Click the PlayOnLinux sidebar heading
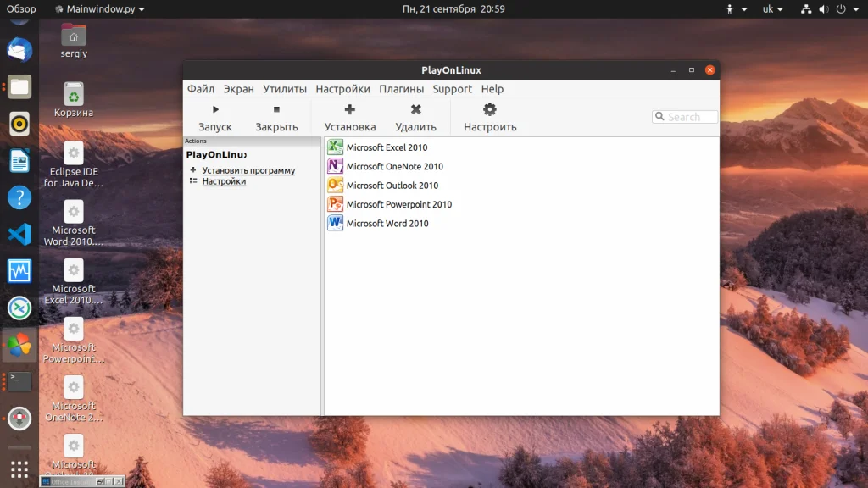 point(216,155)
